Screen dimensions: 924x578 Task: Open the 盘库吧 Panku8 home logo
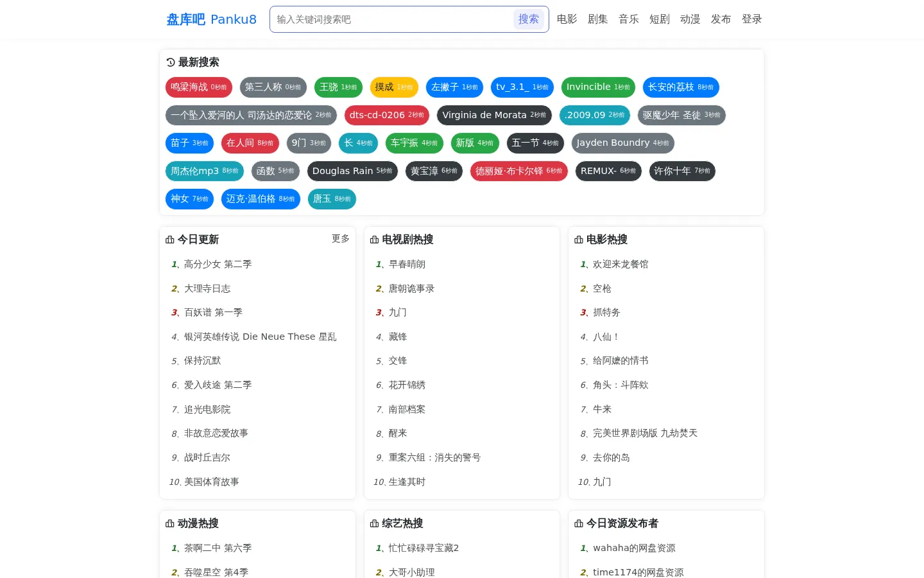click(x=212, y=19)
